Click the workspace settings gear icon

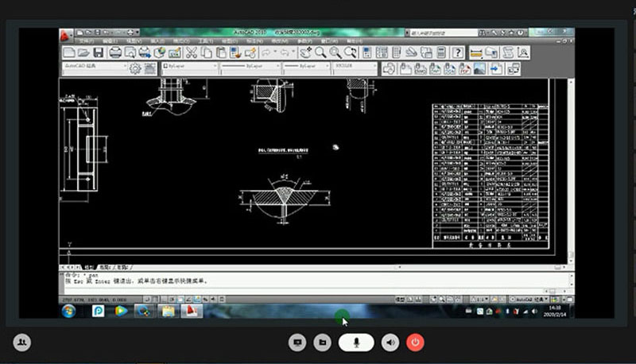tap(135, 68)
